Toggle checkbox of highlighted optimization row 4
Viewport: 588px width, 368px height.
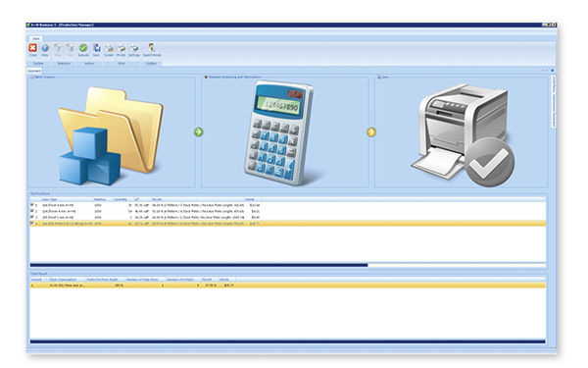tap(32, 223)
